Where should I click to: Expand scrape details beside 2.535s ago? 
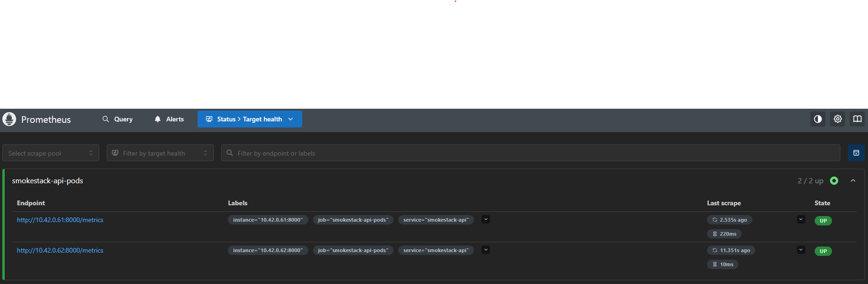point(801,219)
